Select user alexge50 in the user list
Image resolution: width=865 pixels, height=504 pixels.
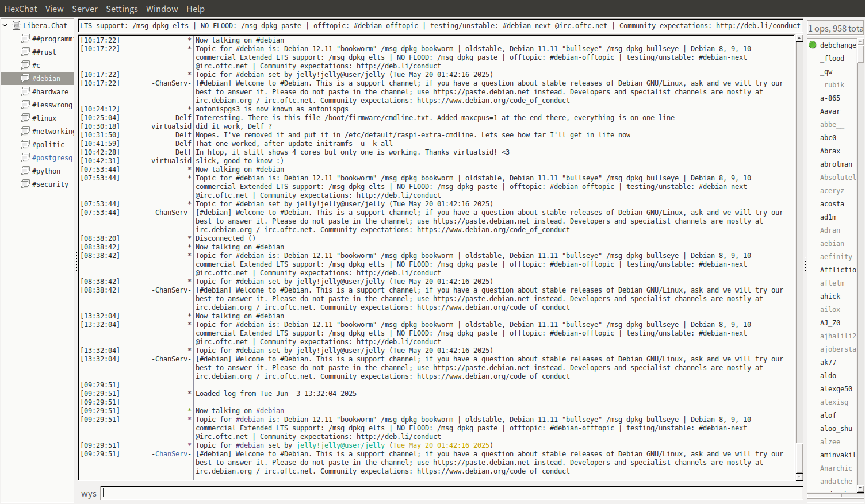836,388
